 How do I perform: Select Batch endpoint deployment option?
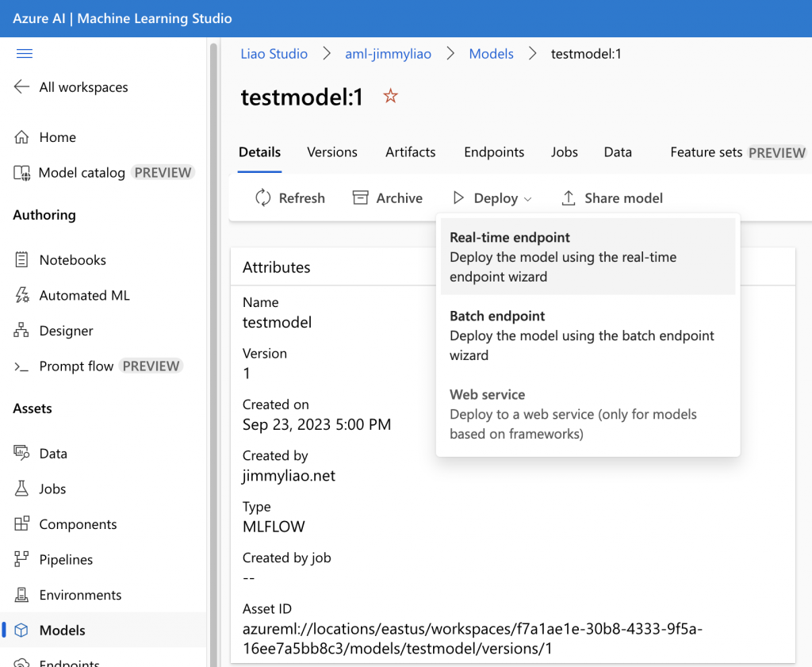point(588,335)
